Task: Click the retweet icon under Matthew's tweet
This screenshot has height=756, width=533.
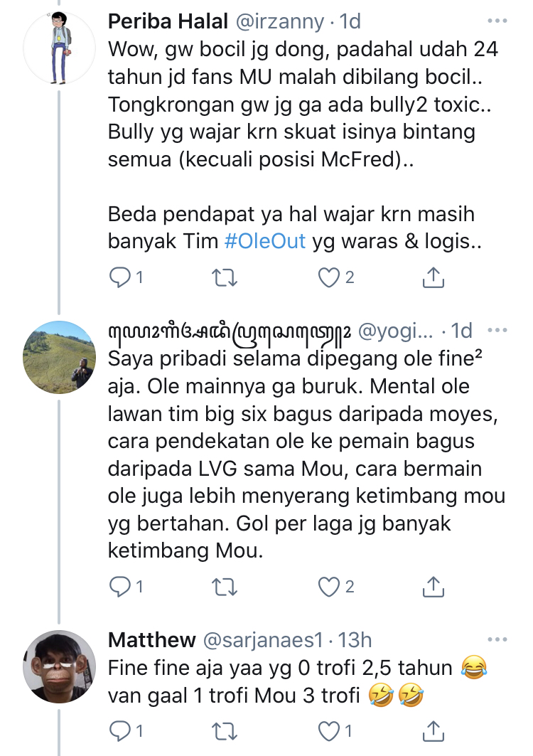Action: [225, 729]
